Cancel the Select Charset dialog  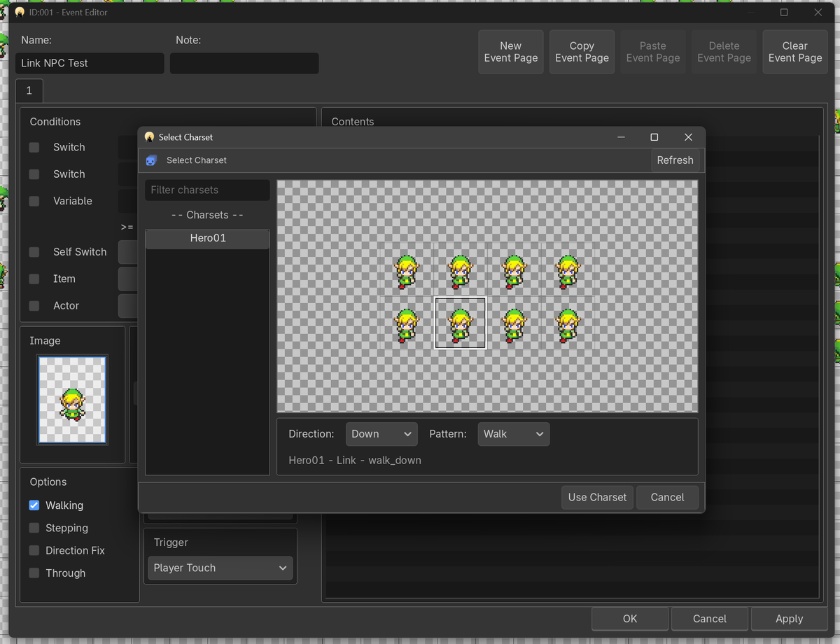pos(667,497)
